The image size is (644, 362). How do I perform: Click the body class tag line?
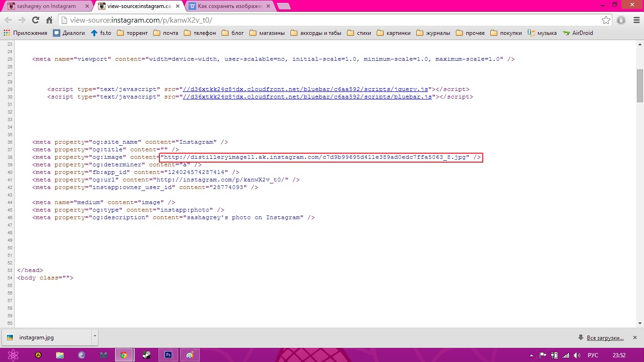45,278
